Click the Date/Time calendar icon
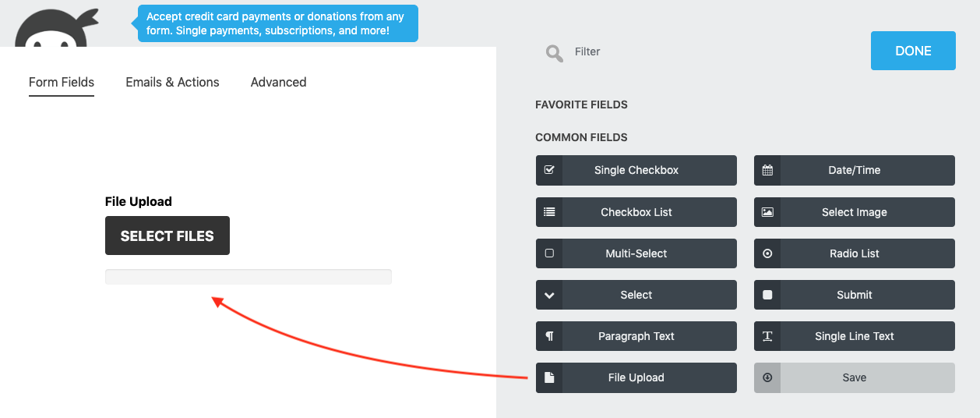This screenshot has height=418, width=980. [767, 170]
